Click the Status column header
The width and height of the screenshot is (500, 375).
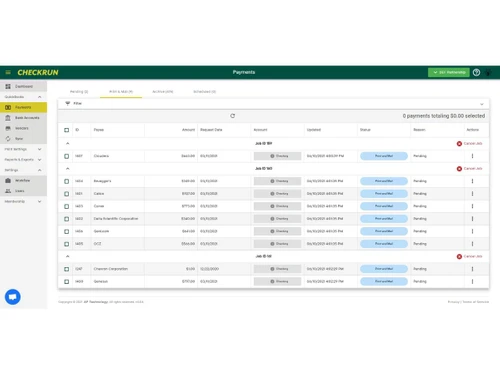[365, 130]
